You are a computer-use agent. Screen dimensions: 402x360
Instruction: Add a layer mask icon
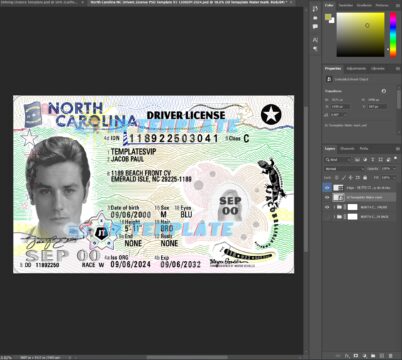click(x=356, y=356)
